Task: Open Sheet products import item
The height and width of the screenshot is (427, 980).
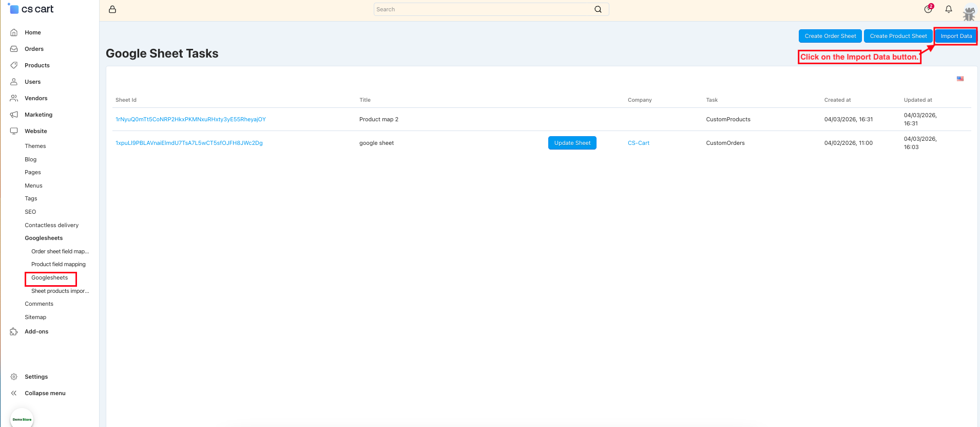Action: coord(60,291)
